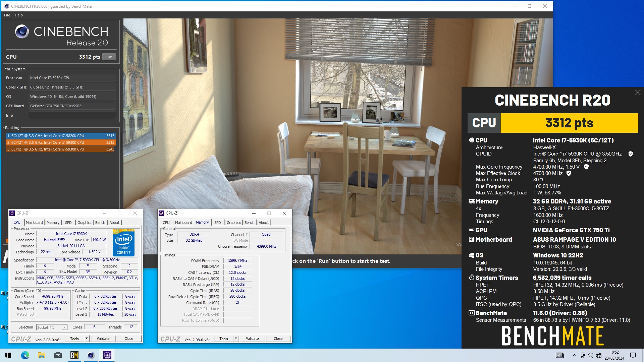Open the touch keyboard tray icon
The image size is (644, 362).
click(559, 355)
